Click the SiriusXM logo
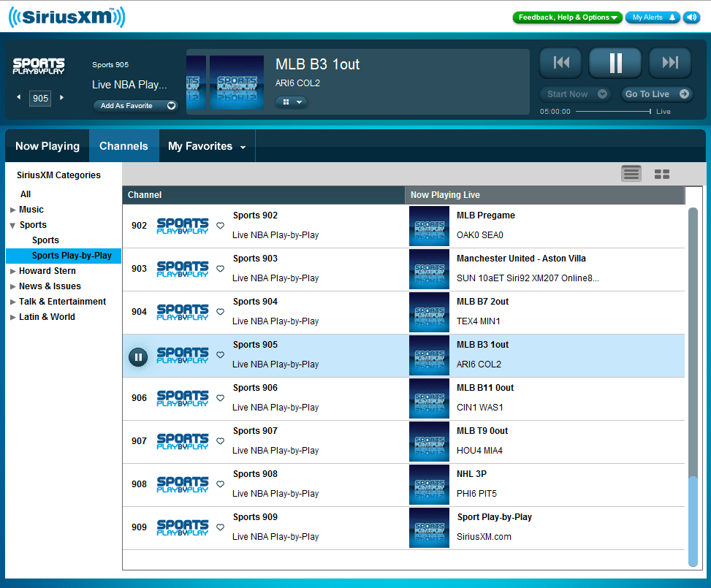The image size is (711, 588). [x=66, y=18]
